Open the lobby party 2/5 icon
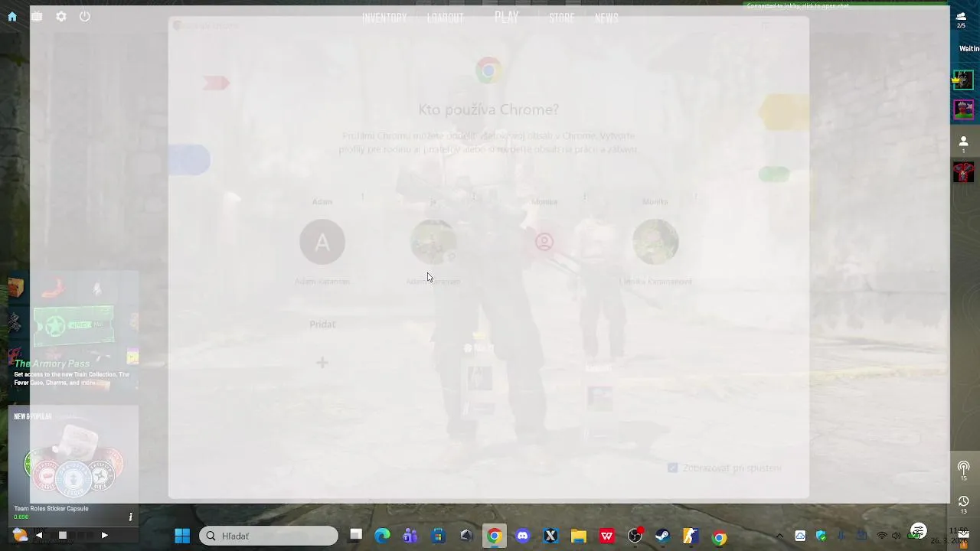This screenshot has height=551, width=980. point(962,20)
